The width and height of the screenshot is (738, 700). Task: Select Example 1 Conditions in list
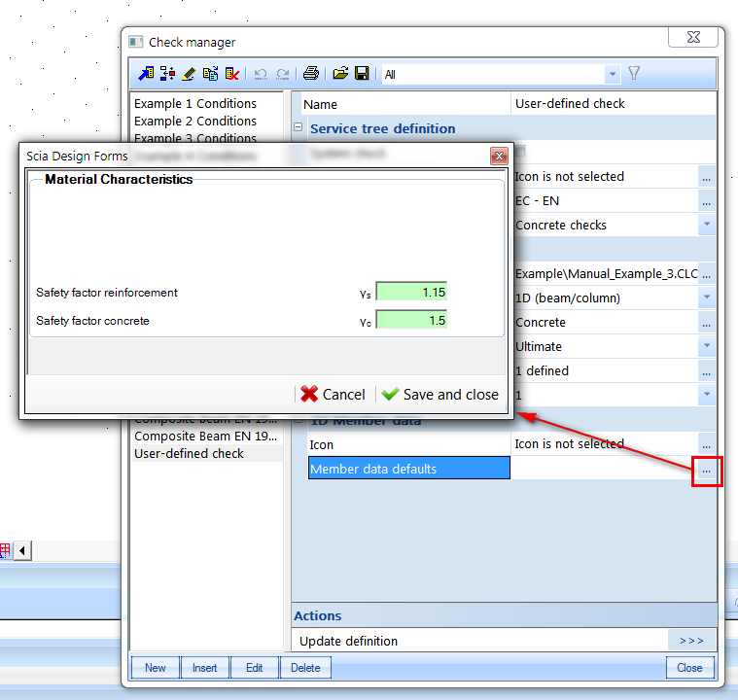point(195,104)
